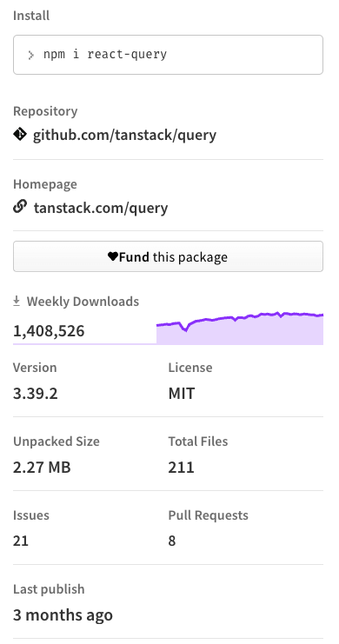
Task: Click the dip point in the downloads graph
Action: (186, 329)
